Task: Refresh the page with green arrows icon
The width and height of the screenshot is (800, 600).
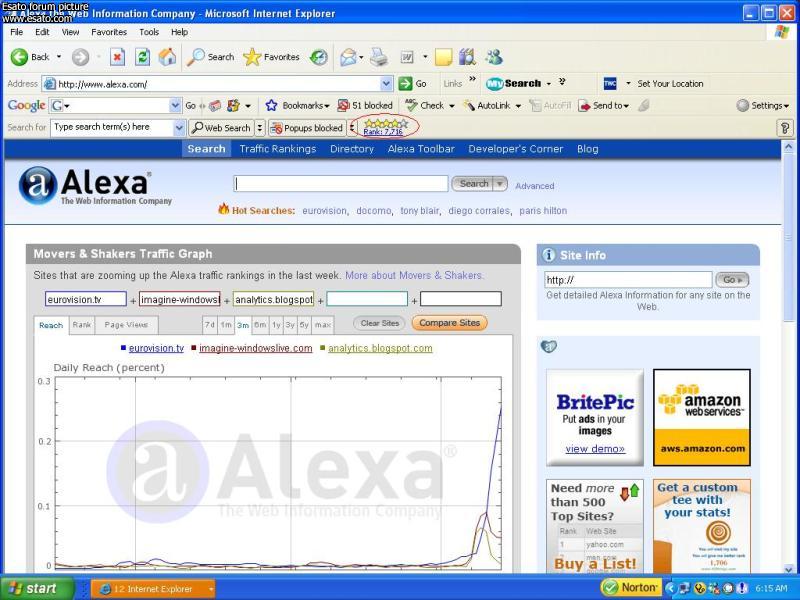Action: pyautogui.click(x=142, y=57)
